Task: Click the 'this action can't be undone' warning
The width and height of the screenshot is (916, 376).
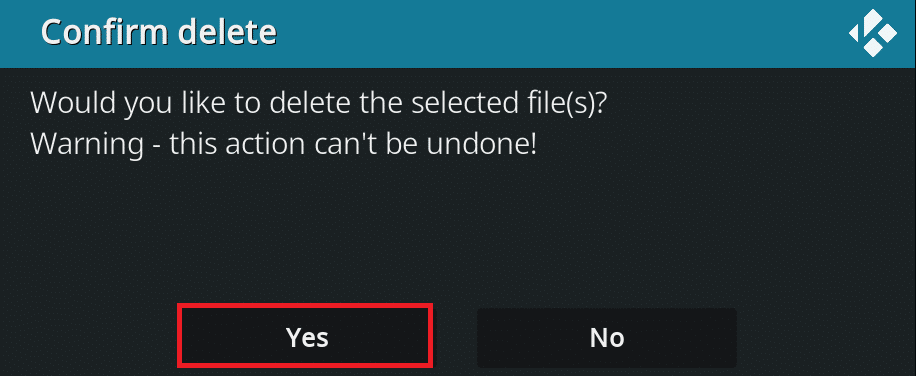Action: tap(353, 144)
